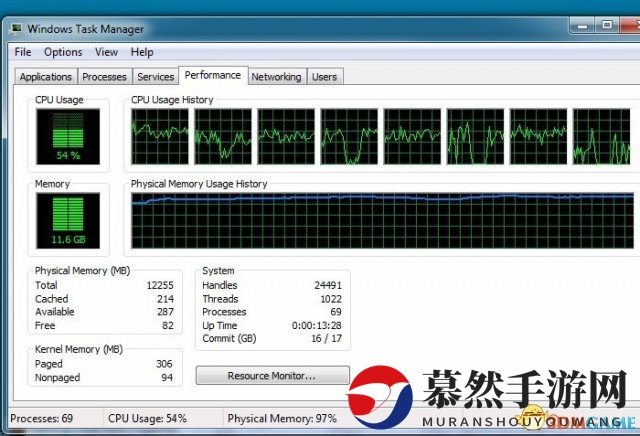Switch to the Applications tab

coord(46,77)
